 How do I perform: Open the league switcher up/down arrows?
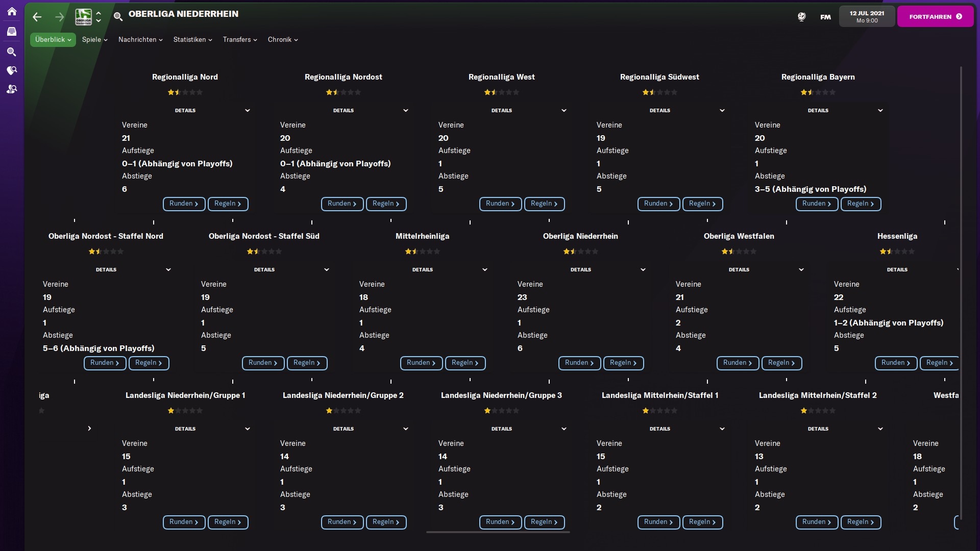coord(99,17)
